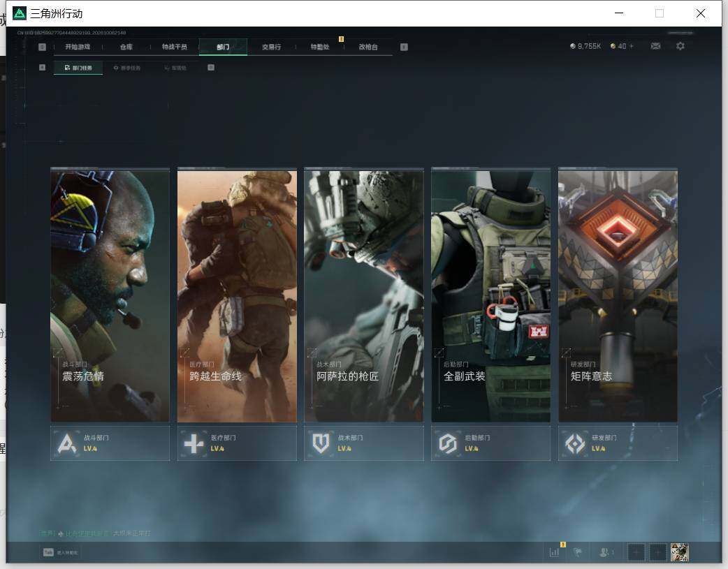Screen dimensions: 728x569
Task: Open the 跨越生命线 mission card
Action: coord(237,295)
